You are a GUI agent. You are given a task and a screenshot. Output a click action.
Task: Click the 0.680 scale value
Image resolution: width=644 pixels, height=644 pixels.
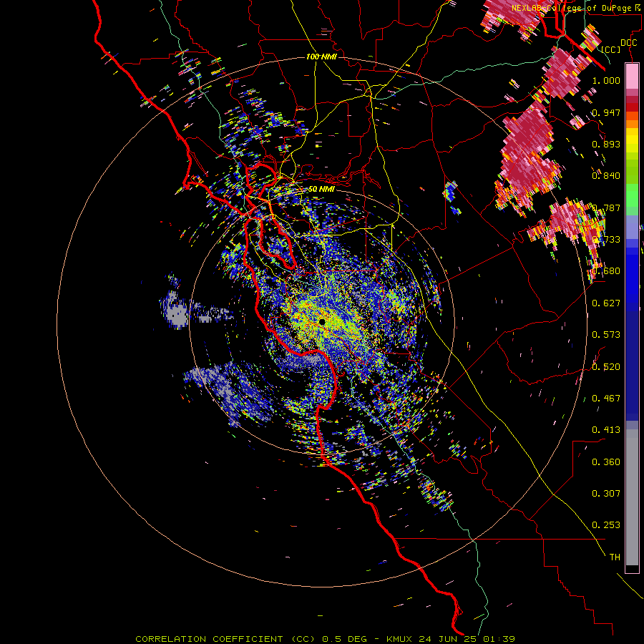(x=606, y=271)
